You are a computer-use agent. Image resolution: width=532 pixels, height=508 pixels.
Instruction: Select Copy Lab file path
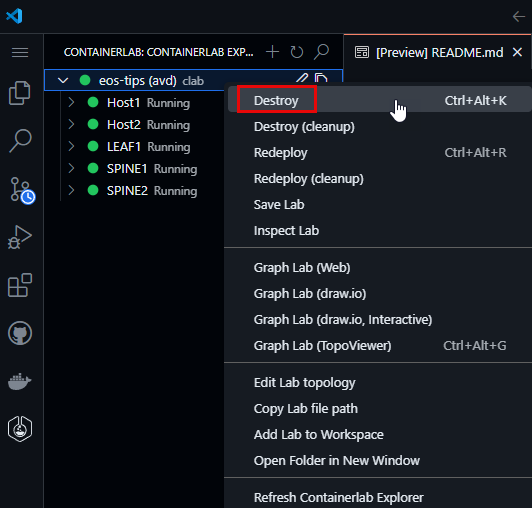pos(379,409)
